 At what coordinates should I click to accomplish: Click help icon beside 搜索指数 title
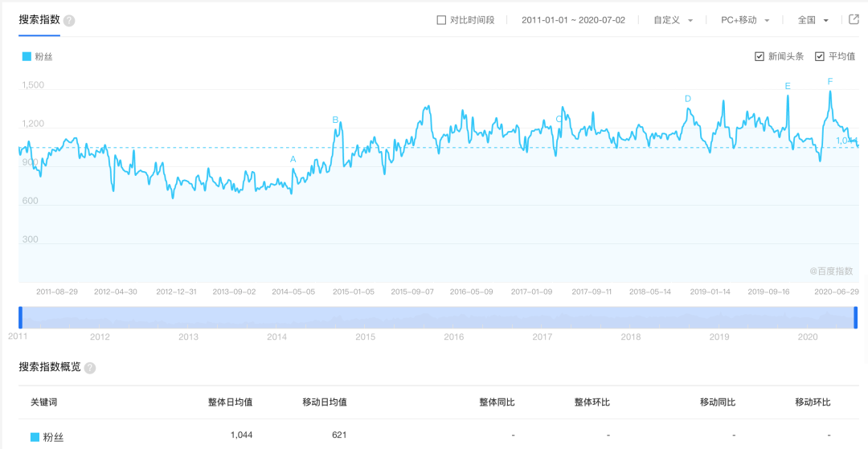click(69, 21)
